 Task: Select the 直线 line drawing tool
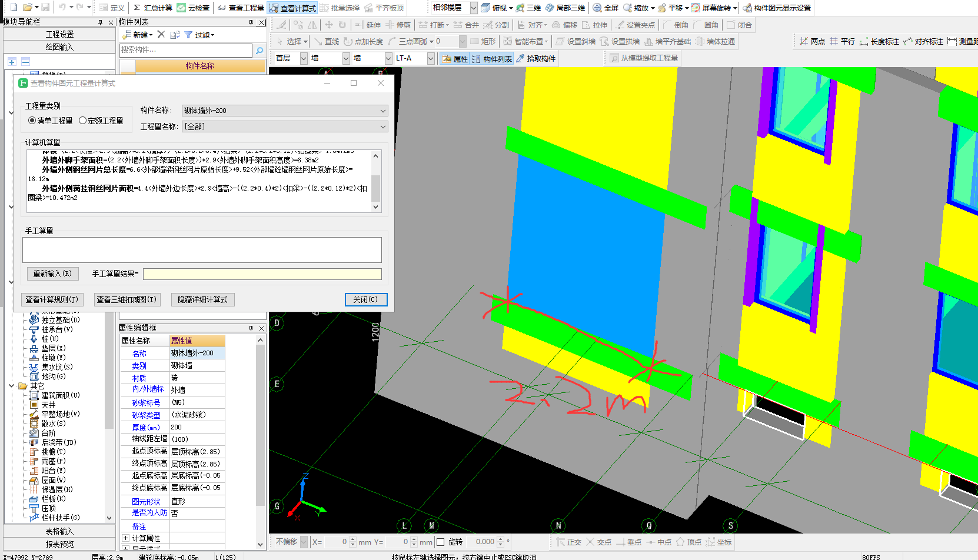[x=327, y=41]
